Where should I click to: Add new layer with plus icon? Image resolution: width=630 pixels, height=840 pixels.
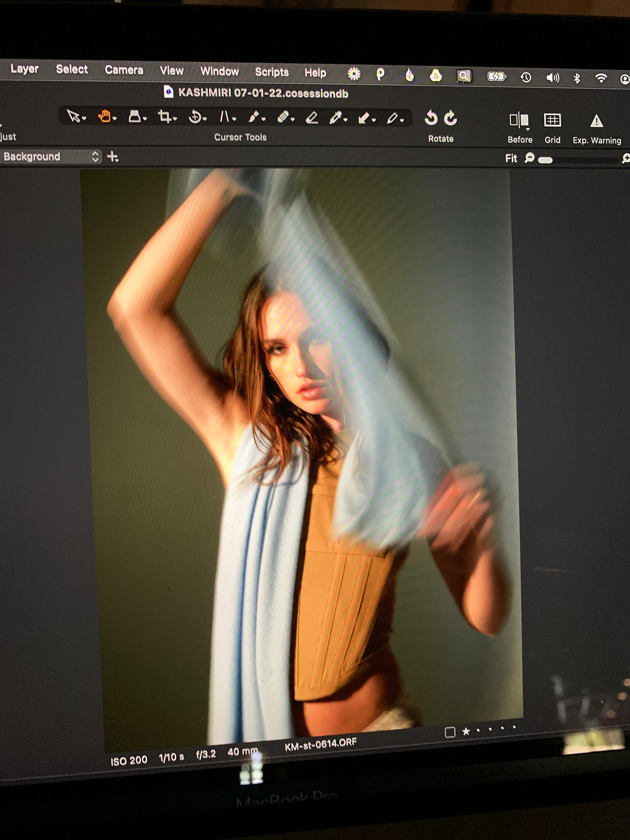coord(113,157)
